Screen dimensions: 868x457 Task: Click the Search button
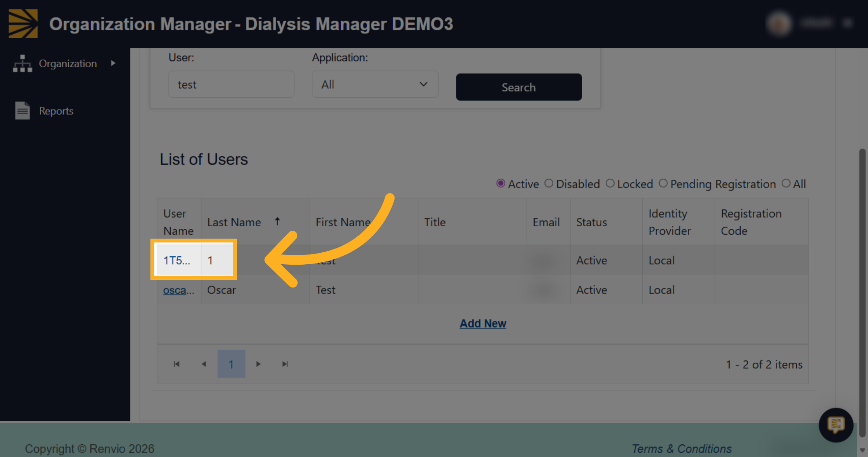tap(519, 87)
